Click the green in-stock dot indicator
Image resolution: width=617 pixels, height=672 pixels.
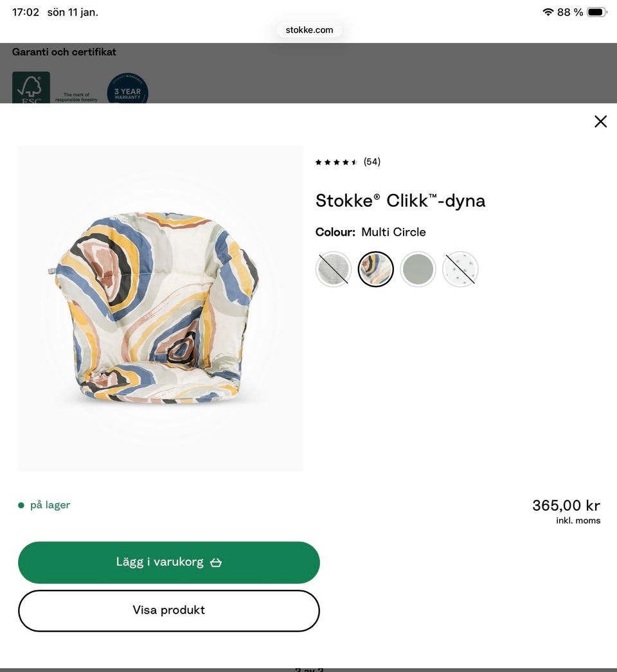click(21, 506)
